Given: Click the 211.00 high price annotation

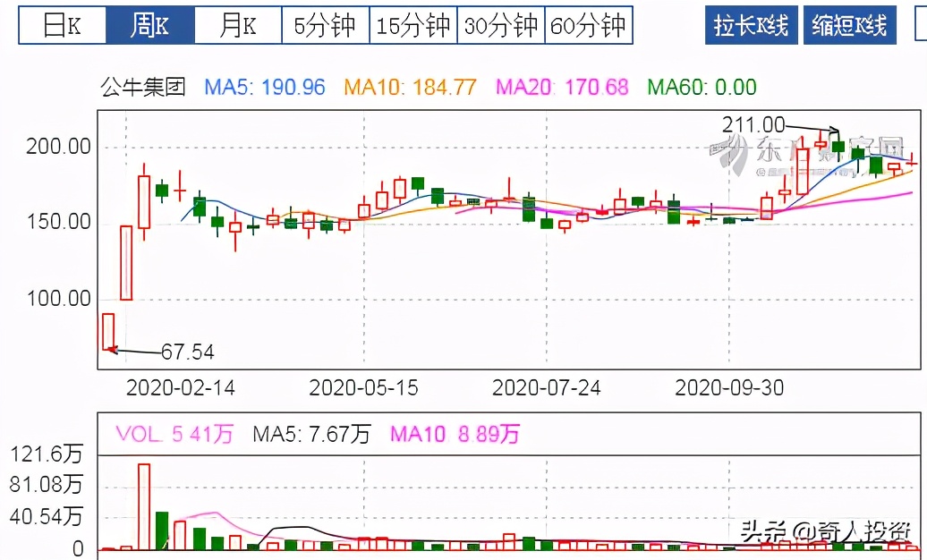Looking at the screenshot, I should tap(754, 125).
